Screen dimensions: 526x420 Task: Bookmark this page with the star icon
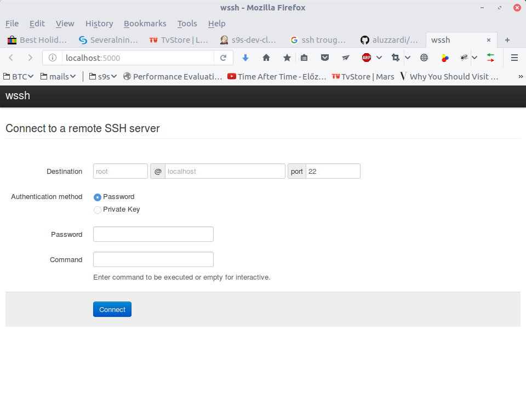point(287,58)
